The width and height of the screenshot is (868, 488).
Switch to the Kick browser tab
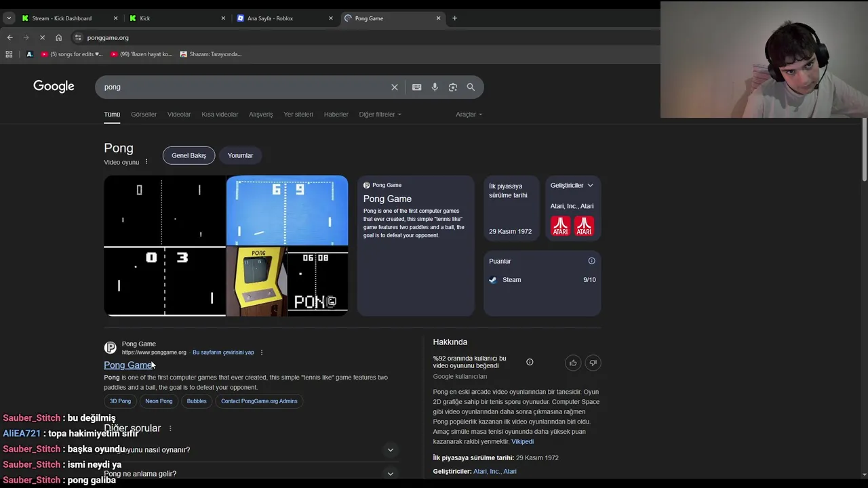click(176, 18)
